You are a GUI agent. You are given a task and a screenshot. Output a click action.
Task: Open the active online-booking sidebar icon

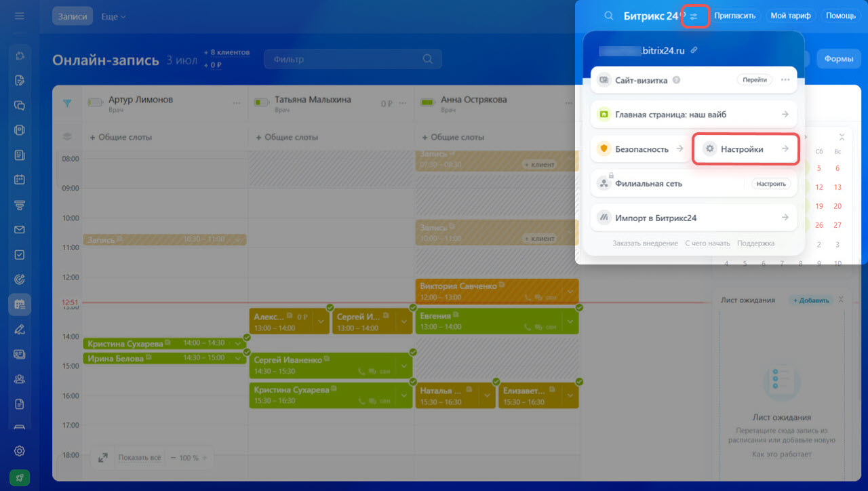(20, 305)
